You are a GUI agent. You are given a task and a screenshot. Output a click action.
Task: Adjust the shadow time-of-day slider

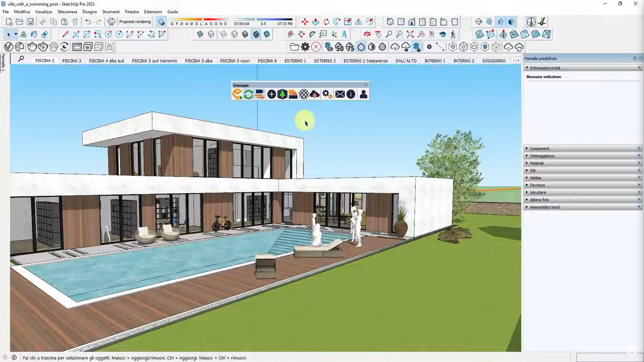256,20
